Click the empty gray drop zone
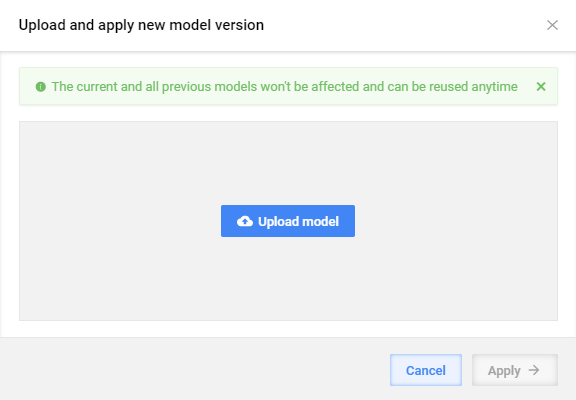Image resolution: width=576 pixels, height=400 pixels. tap(288, 279)
